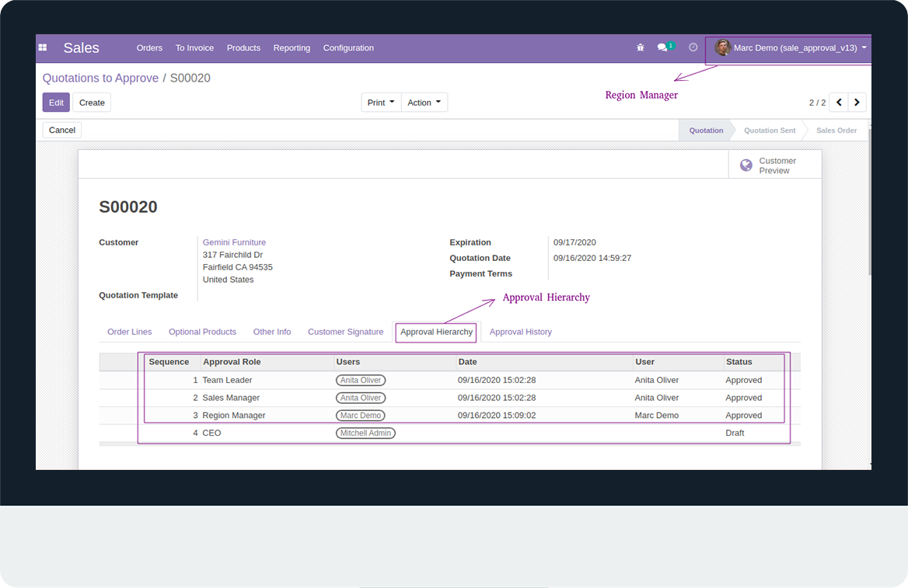Click the Create button
The width and height of the screenshot is (908, 588).
[x=92, y=103]
